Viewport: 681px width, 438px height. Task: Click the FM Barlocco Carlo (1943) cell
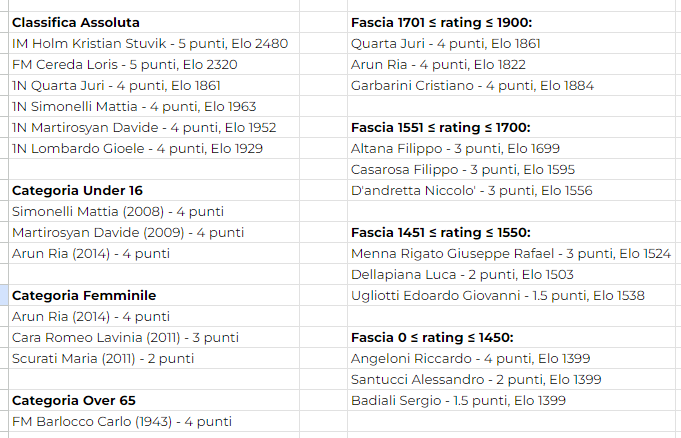[x=154, y=421]
